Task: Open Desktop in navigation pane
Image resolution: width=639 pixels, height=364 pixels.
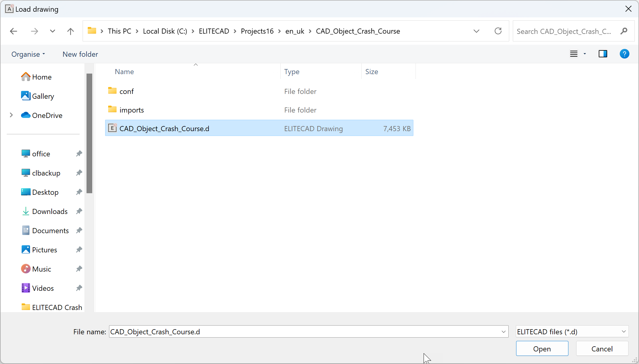Action: [40, 192]
